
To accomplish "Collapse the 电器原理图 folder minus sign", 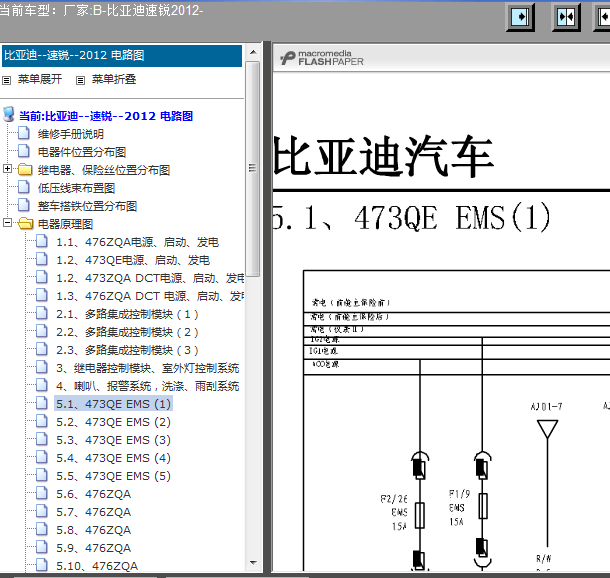I will pos(7,222).
